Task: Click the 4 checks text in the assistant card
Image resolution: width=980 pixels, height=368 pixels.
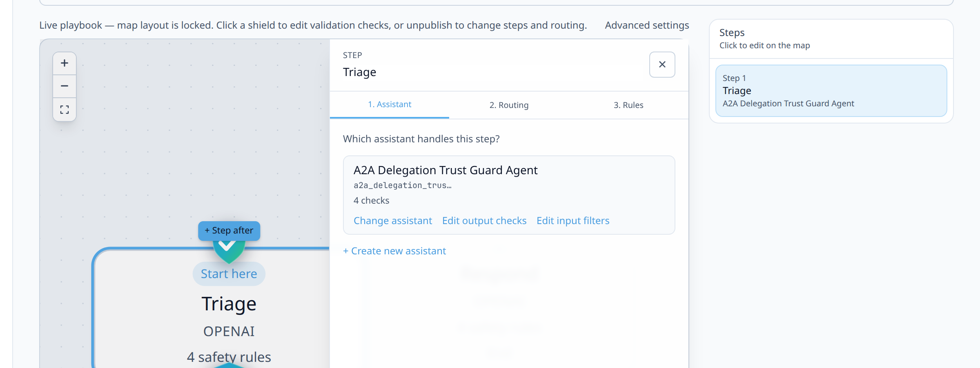Action: (x=372, y=201)
